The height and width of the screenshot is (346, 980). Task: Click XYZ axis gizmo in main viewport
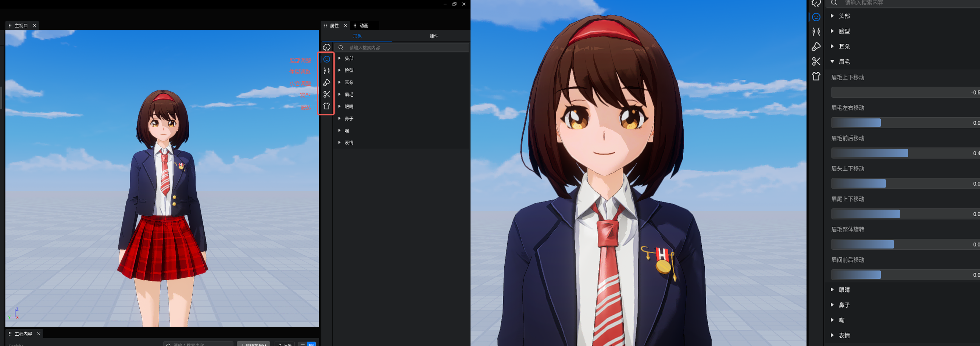13,313
